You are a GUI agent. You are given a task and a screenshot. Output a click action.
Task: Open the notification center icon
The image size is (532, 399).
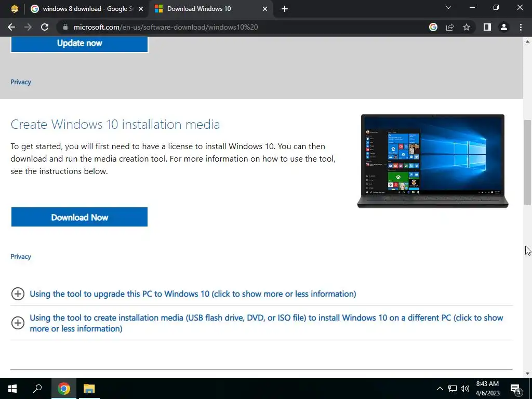point(516,389)
